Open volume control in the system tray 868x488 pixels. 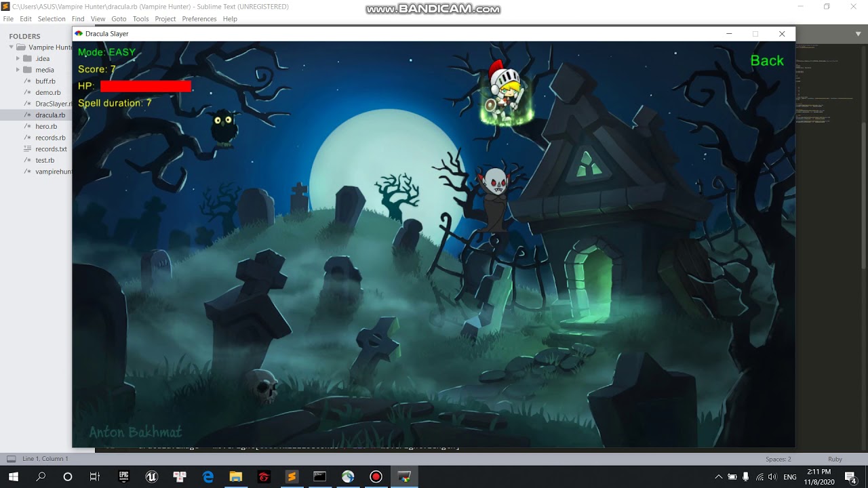coord(772,477)
